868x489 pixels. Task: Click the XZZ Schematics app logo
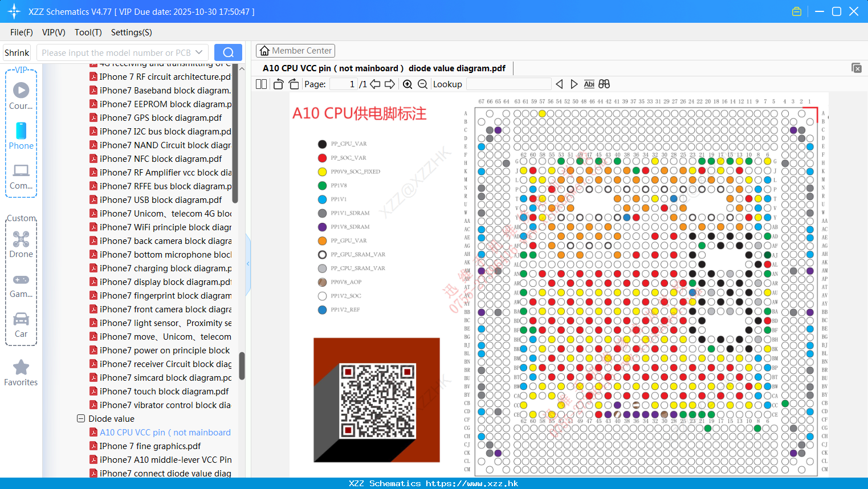[x=14, y=11]
